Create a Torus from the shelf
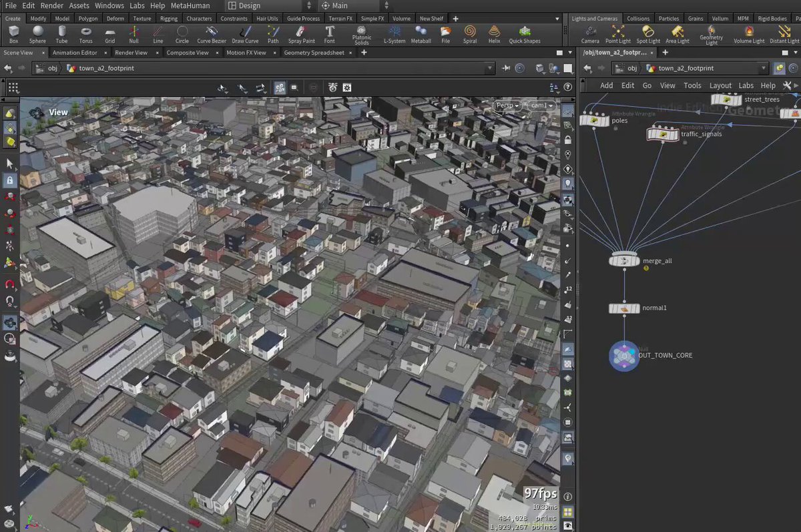 [85, 34]
